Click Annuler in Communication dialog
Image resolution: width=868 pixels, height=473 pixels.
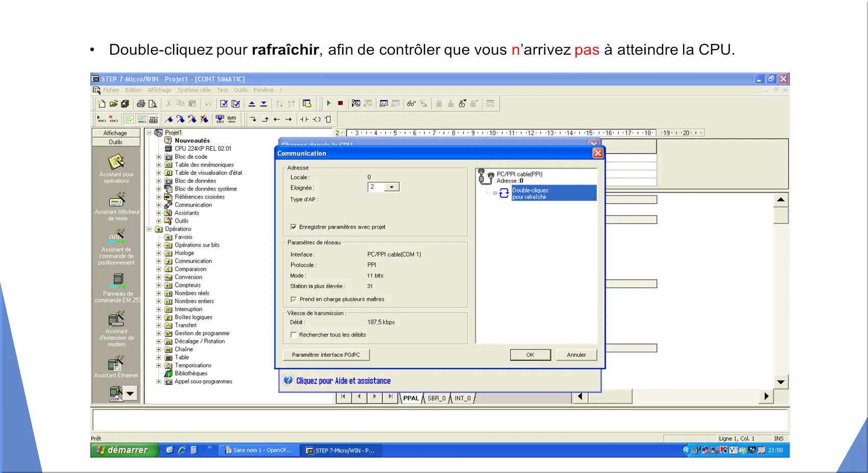[576, 355]
